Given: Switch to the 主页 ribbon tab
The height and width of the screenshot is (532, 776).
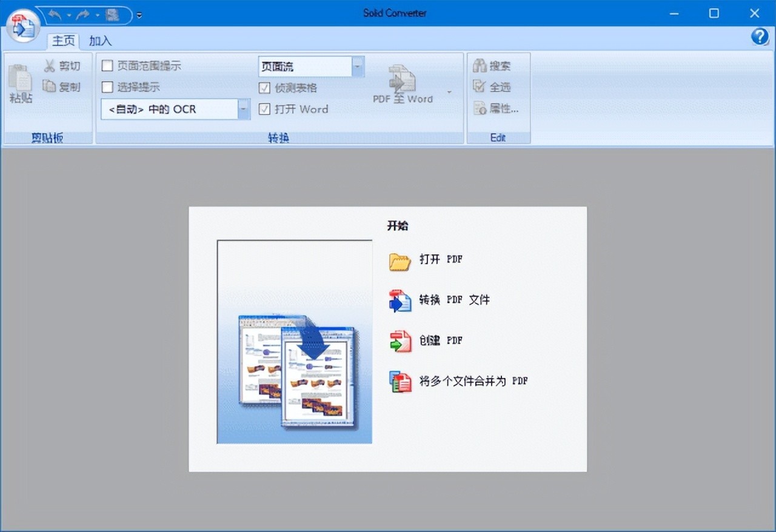Looking at the screenshot, I should click(x=64, y=41).
